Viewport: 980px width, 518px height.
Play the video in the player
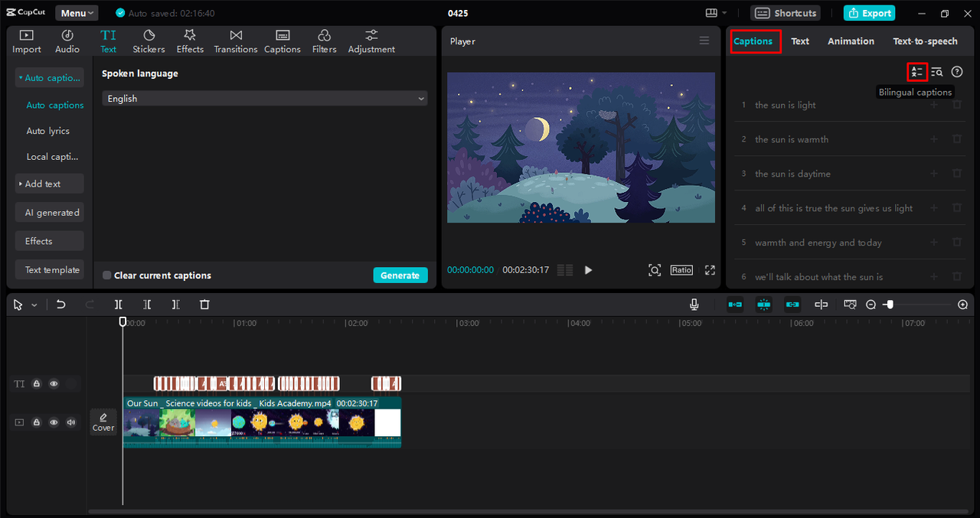click(588, 270)
